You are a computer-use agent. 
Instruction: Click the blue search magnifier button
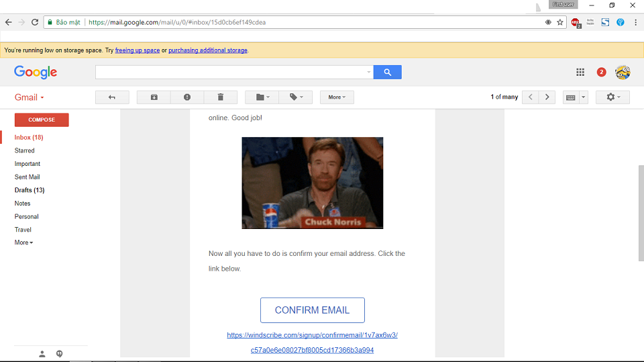click(x=387, y=72)
